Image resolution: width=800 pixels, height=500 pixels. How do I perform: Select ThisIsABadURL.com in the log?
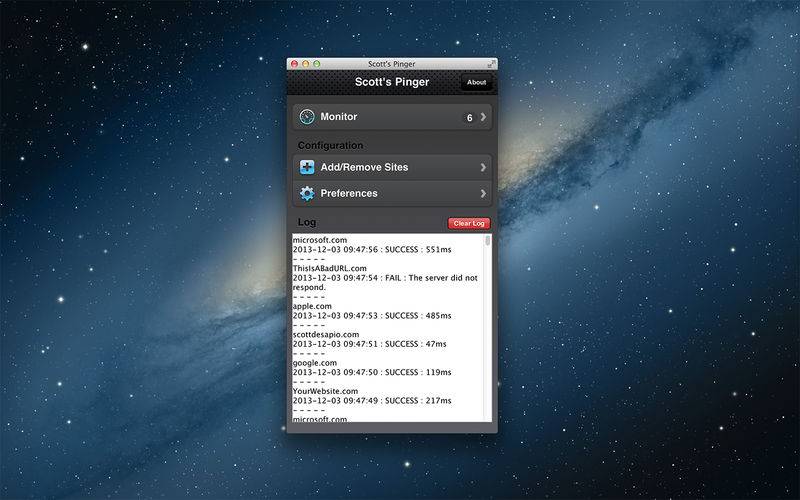(x=330, y=268)
